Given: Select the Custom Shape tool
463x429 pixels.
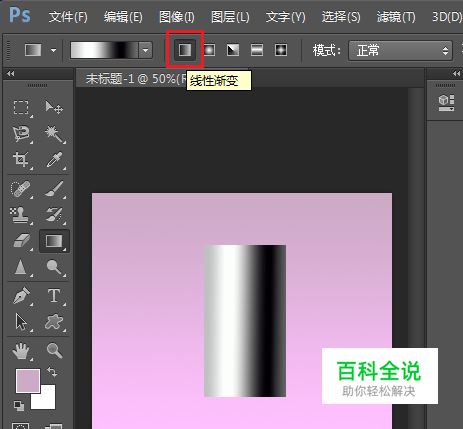Looking at the screenshot, I should pyautogui.click(x=54, y=322).
